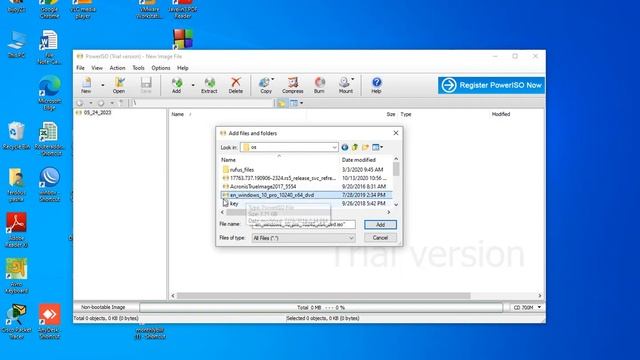640x360 pixels.
Task: Open the New button dropdown arrow
Action: coord(102,85)
